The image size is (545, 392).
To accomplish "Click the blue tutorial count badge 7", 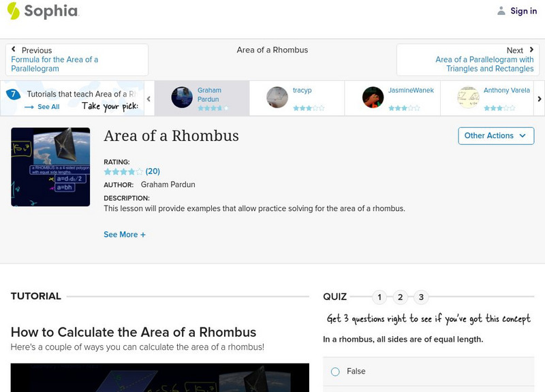I will (13, 94).
